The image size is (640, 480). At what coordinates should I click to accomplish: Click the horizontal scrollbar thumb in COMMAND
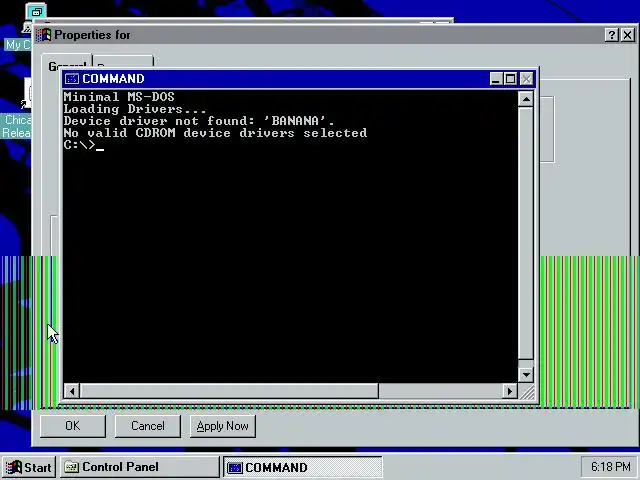click(229, 391)
